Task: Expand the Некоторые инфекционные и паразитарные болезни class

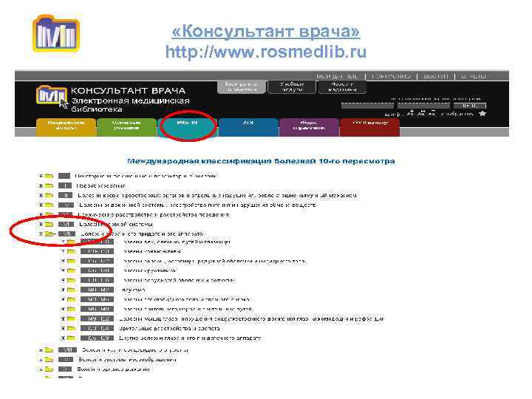Action: (41, 176)
